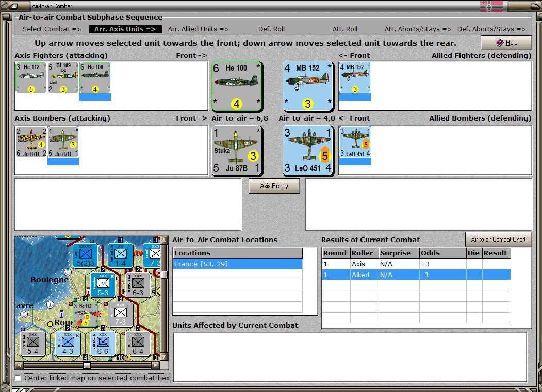The image size is (542, 392).
Task: Click the Surprise column header
Action: coord(399,253)
